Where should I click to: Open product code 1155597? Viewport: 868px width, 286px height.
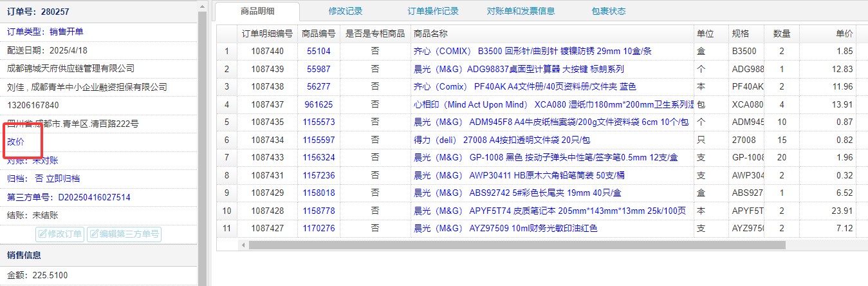[319, 139]
